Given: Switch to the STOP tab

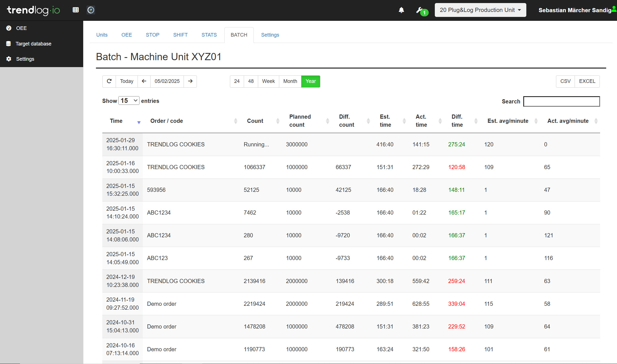Looking at the screenshot, I should click(x=153, y=35).
